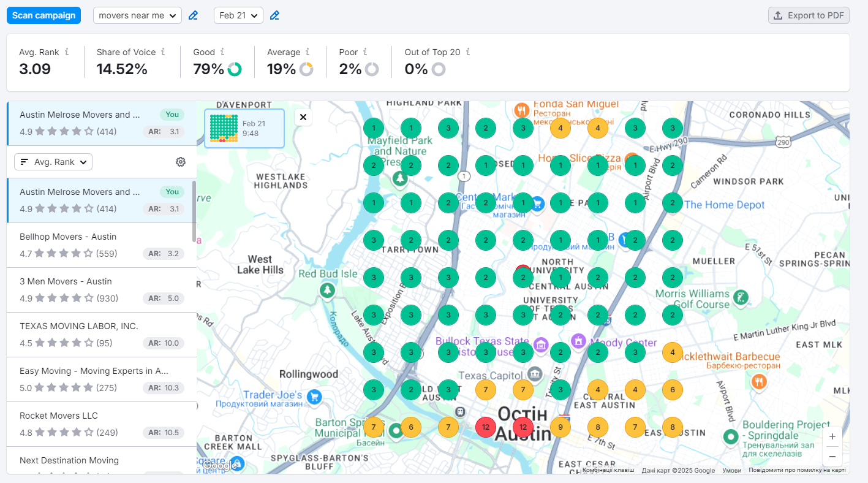868x483 pixels.
Task: Click Moody Center venue marker
Action: pyautogui.click(x=578, y=340)
